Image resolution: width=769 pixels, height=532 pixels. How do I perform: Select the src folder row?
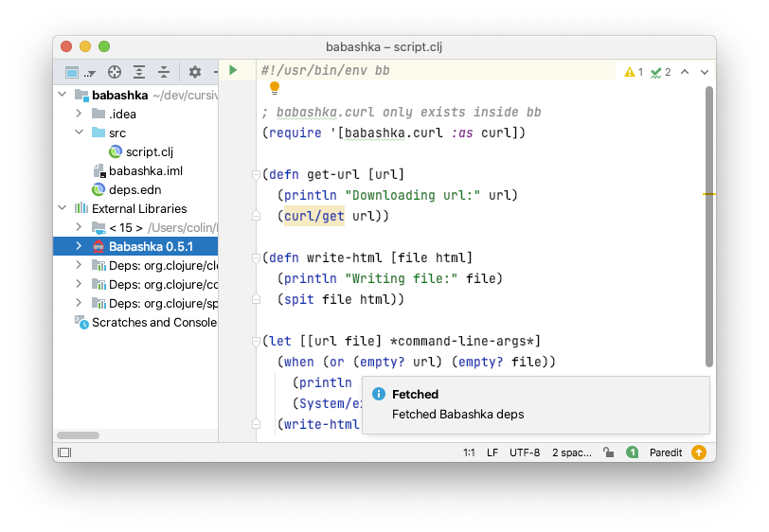tap(135, 133)
